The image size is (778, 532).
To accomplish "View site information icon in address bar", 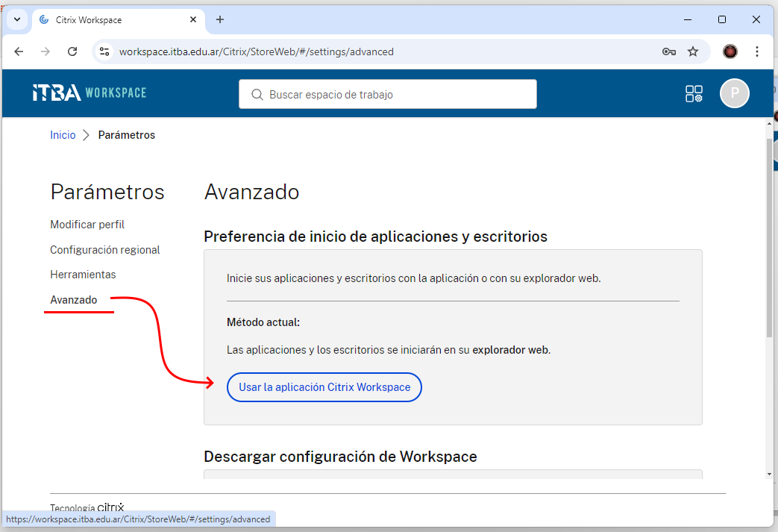I will [x=105, y=51].
